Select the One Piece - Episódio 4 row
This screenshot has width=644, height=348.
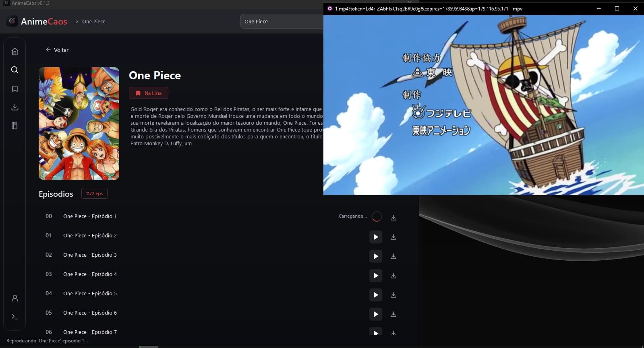(x=222, y=274)
